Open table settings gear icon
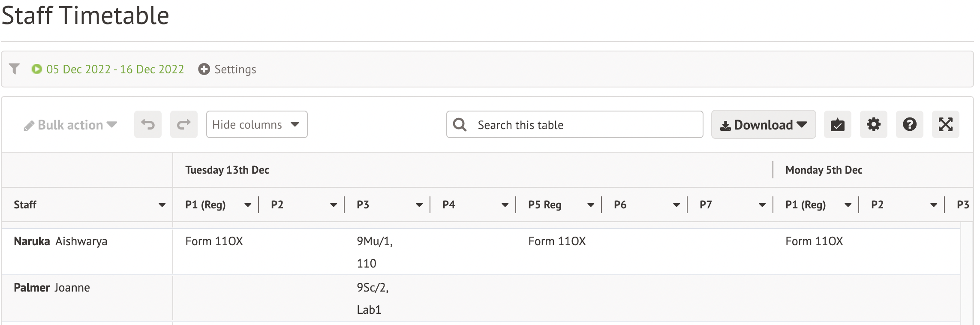Screen dimensions: 980x325 873,125
